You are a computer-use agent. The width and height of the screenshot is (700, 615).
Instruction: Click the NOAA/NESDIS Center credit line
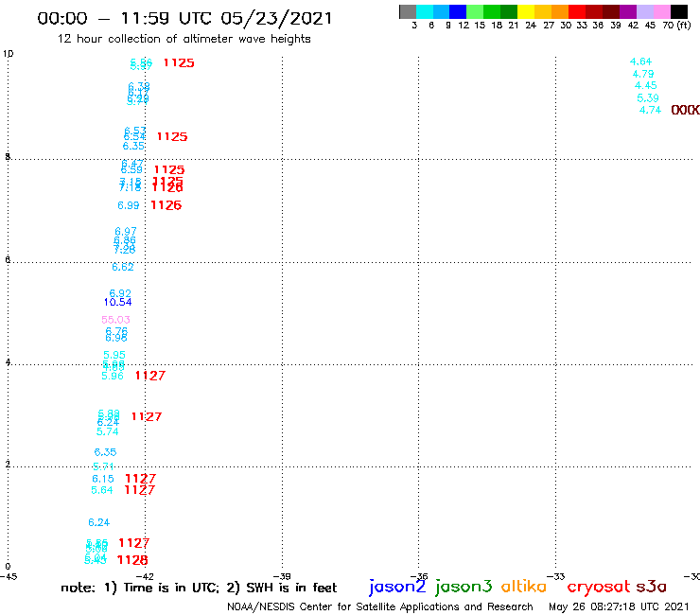point(380,606)
